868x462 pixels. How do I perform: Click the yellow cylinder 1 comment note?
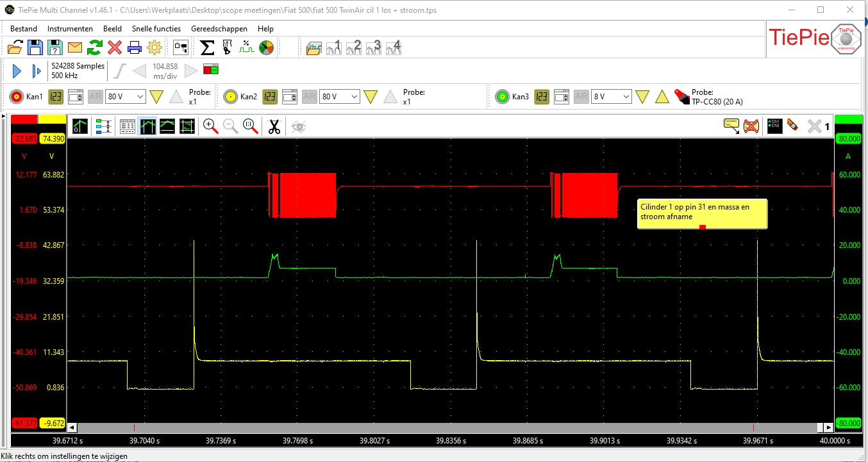[x=702, y=212]
